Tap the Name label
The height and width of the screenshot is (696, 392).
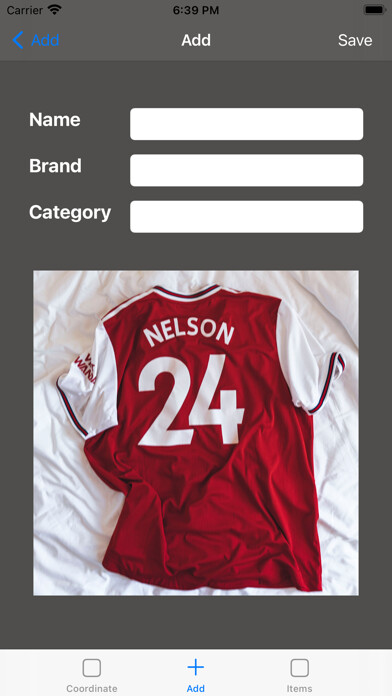55,119
